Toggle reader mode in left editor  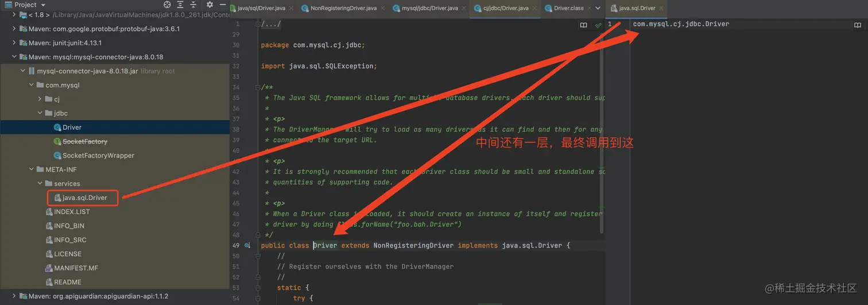coord(584,25)
